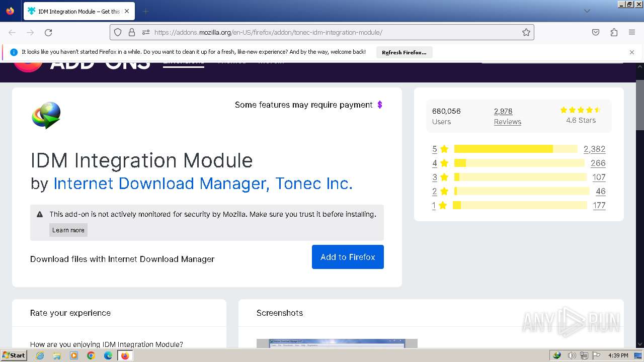
Task: Click the warning triangle icon in the security notice
Action: (x=40, y=214)
